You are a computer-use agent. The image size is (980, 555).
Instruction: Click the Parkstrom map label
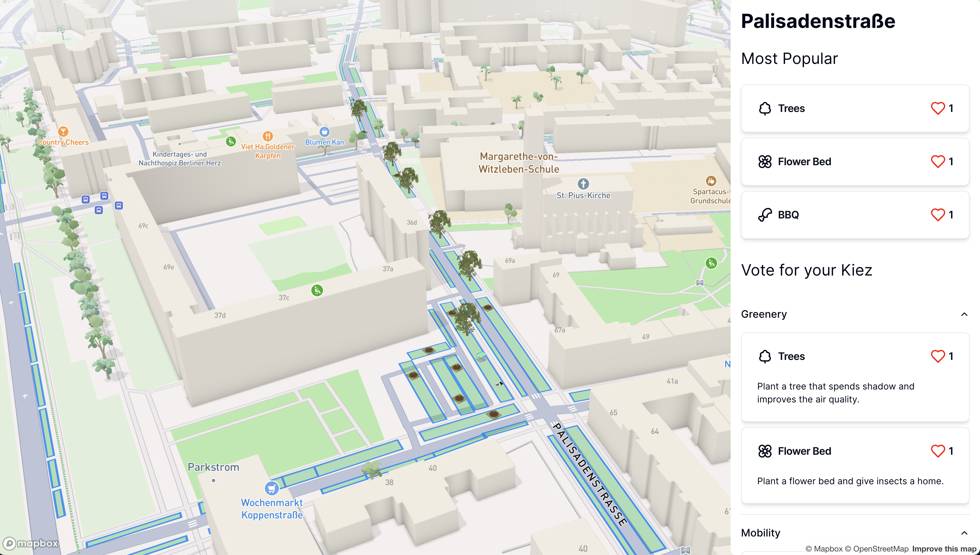213,467
